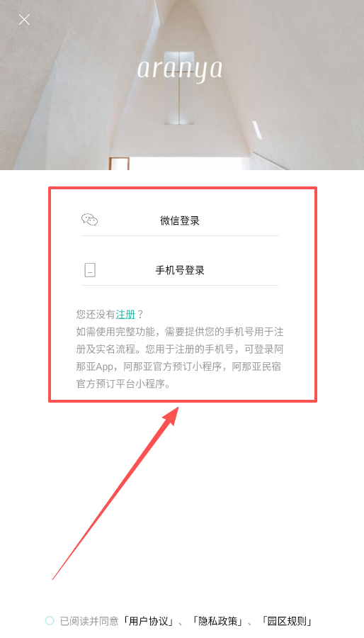Click the divider line under 手机号登录

pyautogui.click(x=180, y=285)
